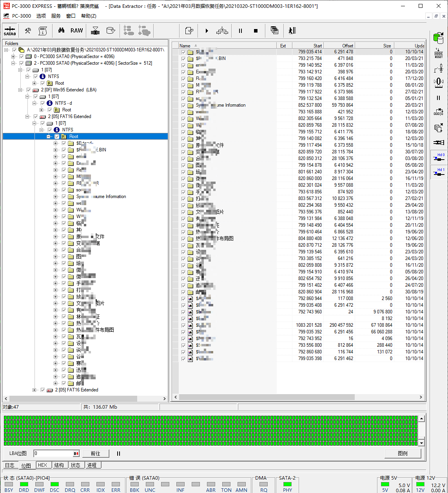
Task: Expand the bottom 2 [05] FAT16 Extended node
Action: pos(34,390)
